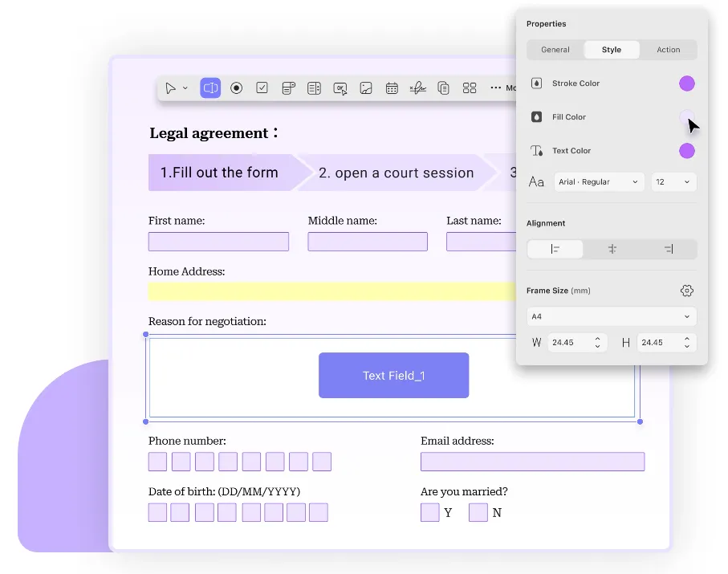Click the Stroke Color icon

(x=537, y=83)
